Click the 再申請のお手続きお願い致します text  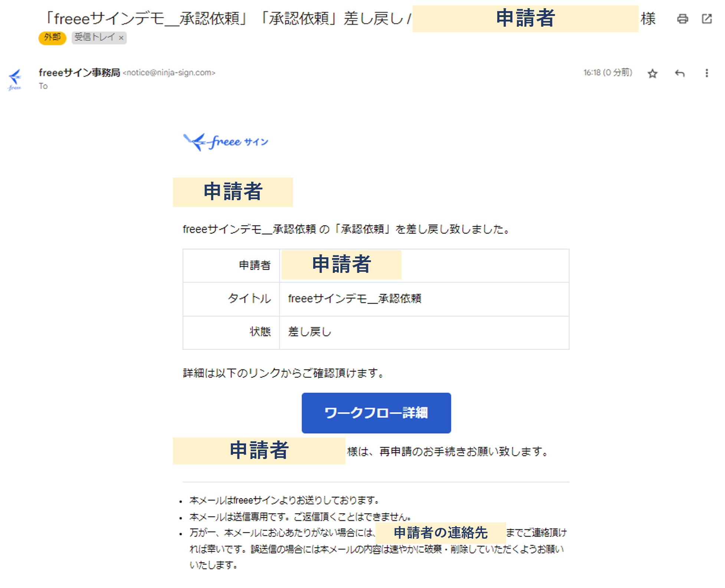464,452
